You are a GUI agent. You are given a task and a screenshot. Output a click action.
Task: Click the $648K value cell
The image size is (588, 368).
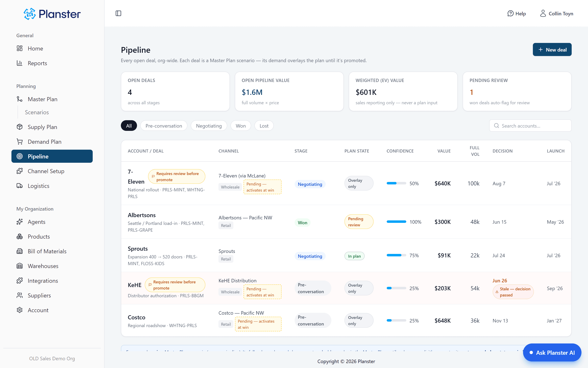click(x=442, y=321)
